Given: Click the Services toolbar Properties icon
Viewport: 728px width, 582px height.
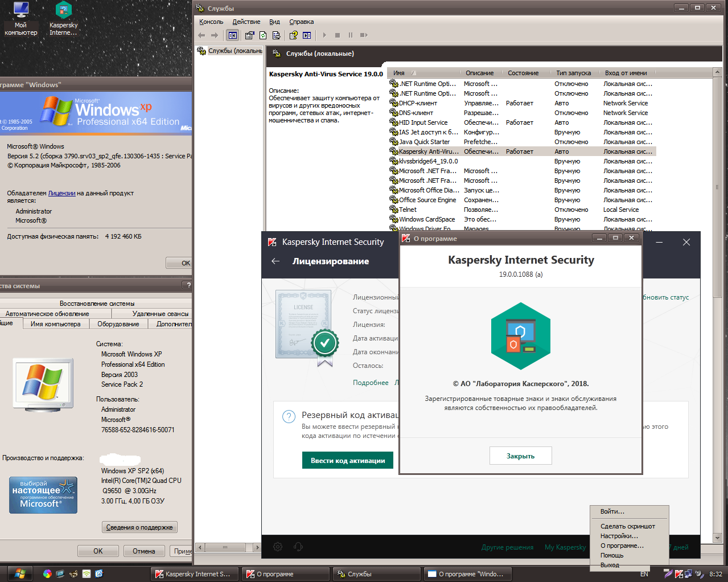Looking at the screenshot, I should pyautogui.click(x=249, y=35).
